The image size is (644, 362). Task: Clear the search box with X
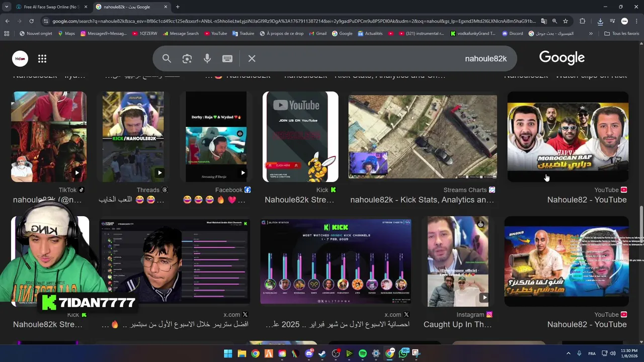pyautogui.click(x=252, y=59)
